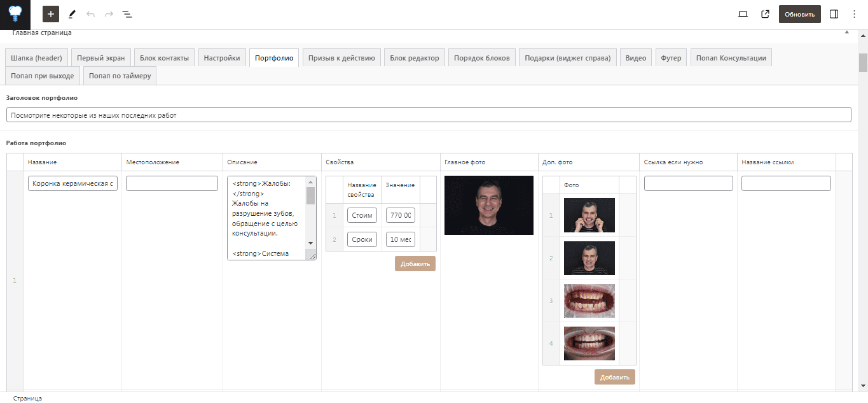
Task: Open the block inserter plus button
Action: 51,14
